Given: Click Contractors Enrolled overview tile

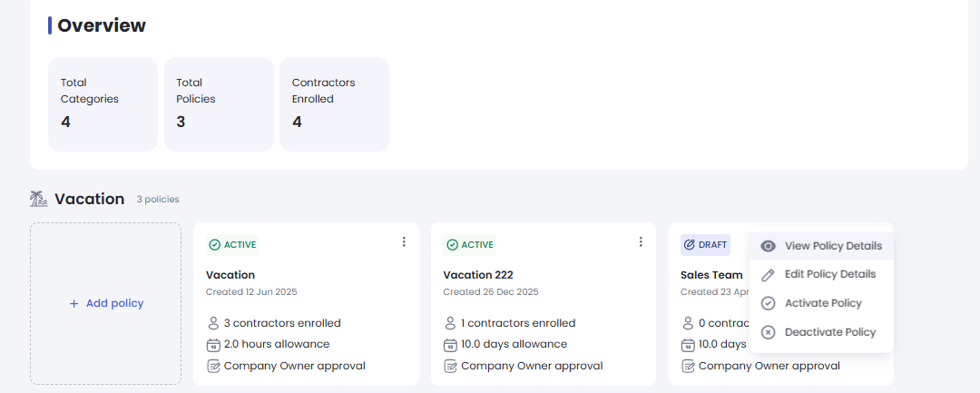Looking at the screenshot, I should [x=334, y=103].
